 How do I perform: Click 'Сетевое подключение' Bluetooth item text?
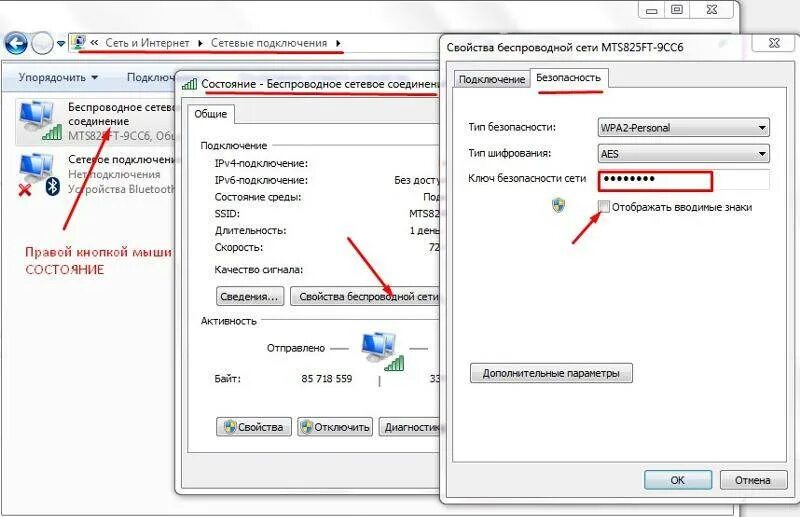(121, 160)
